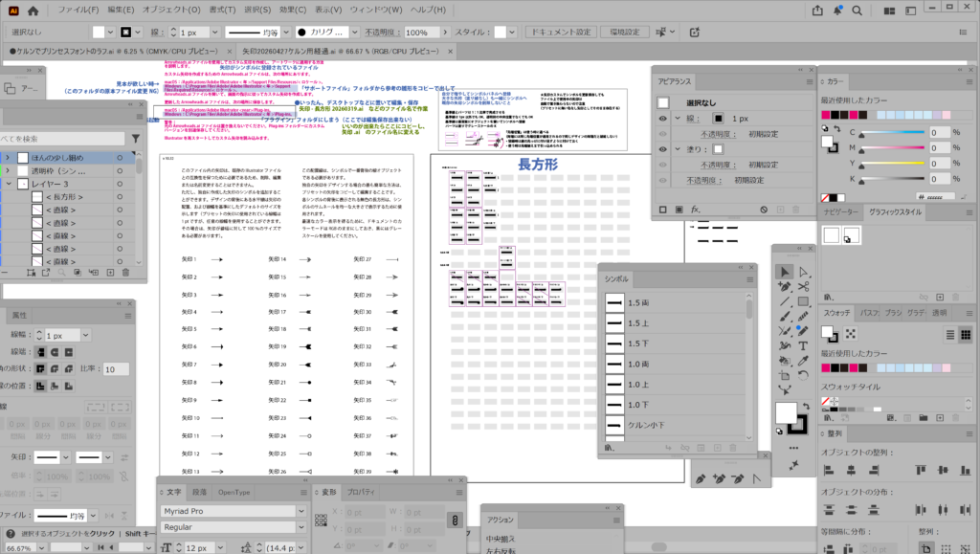980x554 pixels.
Task: Choose the Direct Selection tool
Action: point(802,272)
